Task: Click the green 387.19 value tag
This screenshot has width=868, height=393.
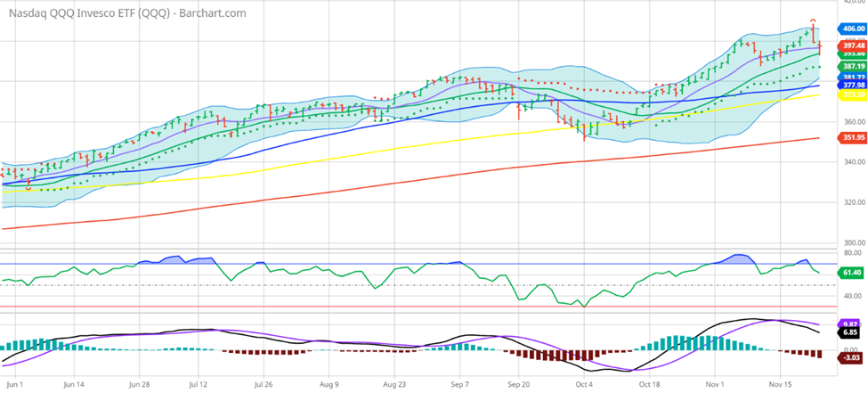Action: coord(853,66)
